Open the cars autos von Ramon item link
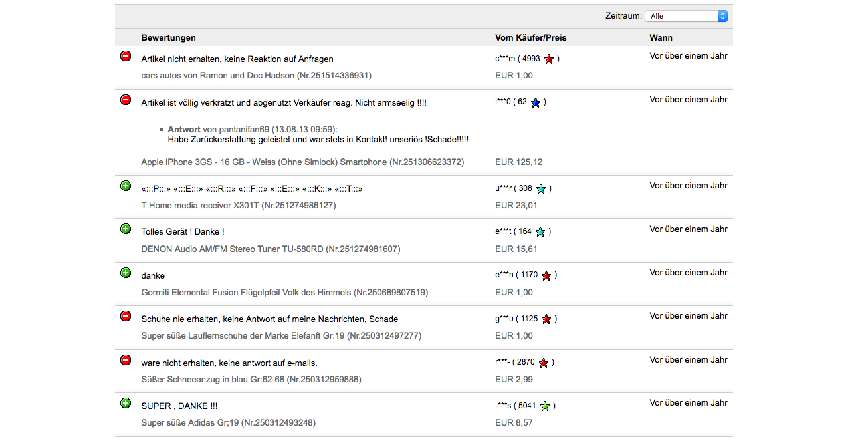 pyautogui.click(x=257, y=76)
